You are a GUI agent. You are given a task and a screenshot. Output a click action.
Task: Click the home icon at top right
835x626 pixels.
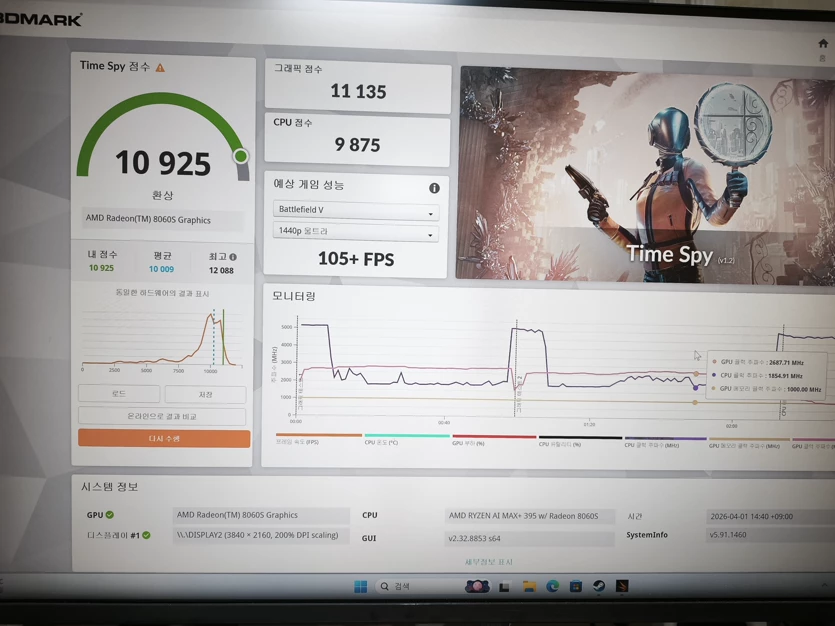point(823,44)
